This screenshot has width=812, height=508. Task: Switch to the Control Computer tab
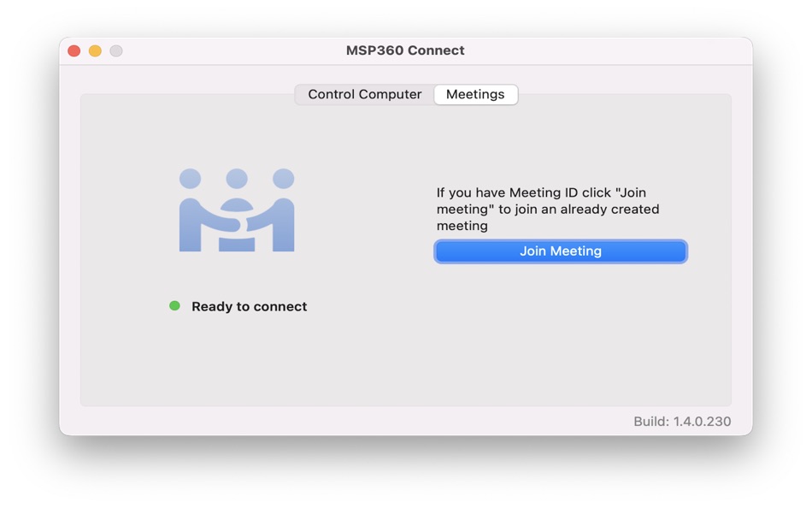point(365,94)
